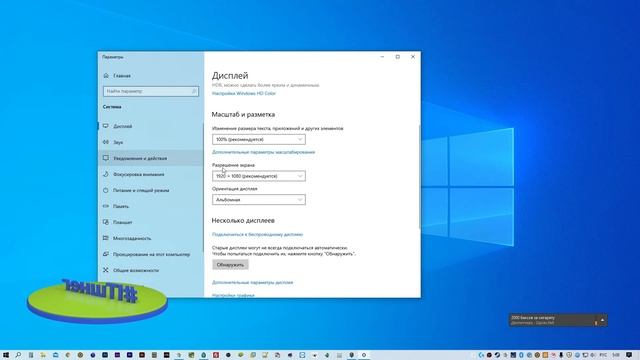This screenshot has height=360, width=640.
Task: Open the 1920 × 1080 resolution dropdown
Action: [259, 176]
